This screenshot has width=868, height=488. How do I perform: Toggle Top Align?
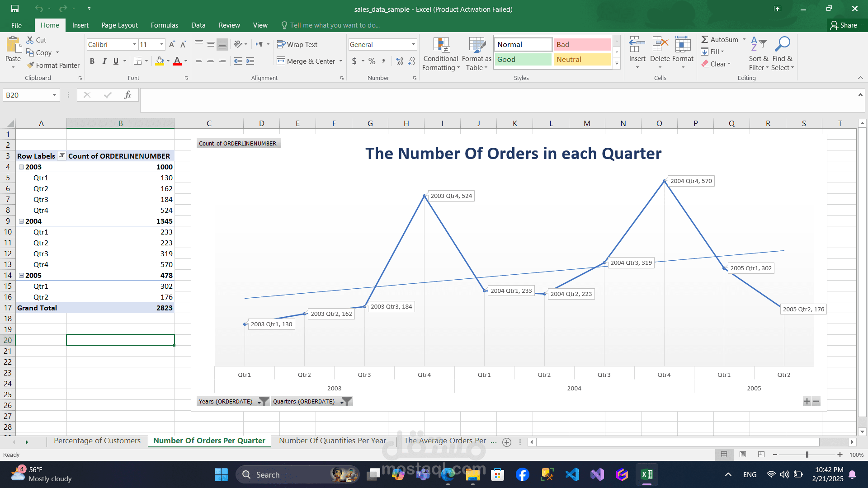click(x=199, y=44)
